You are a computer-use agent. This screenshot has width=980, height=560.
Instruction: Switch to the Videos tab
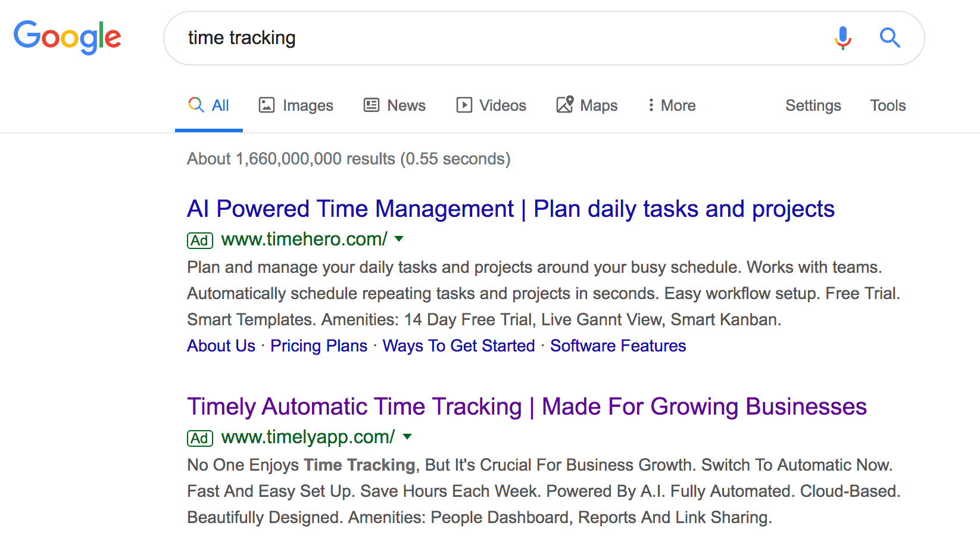tap(491, 105)
